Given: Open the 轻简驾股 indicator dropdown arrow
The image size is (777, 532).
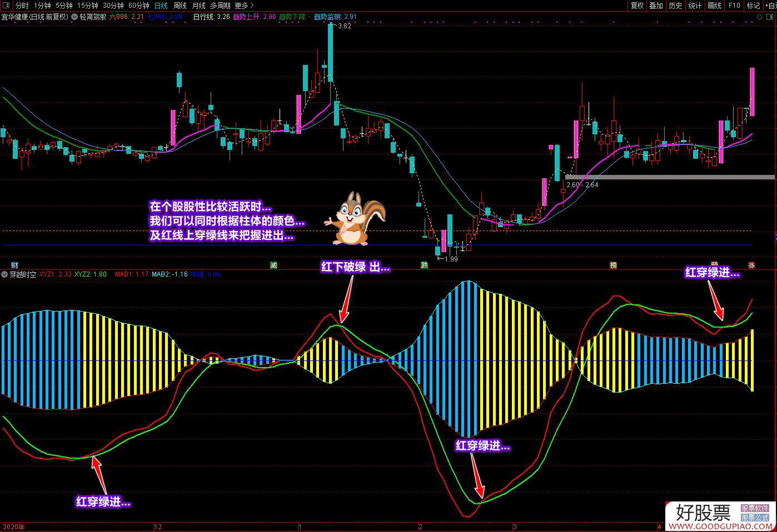Looking at the screenshot, I should tap(75, 17).
